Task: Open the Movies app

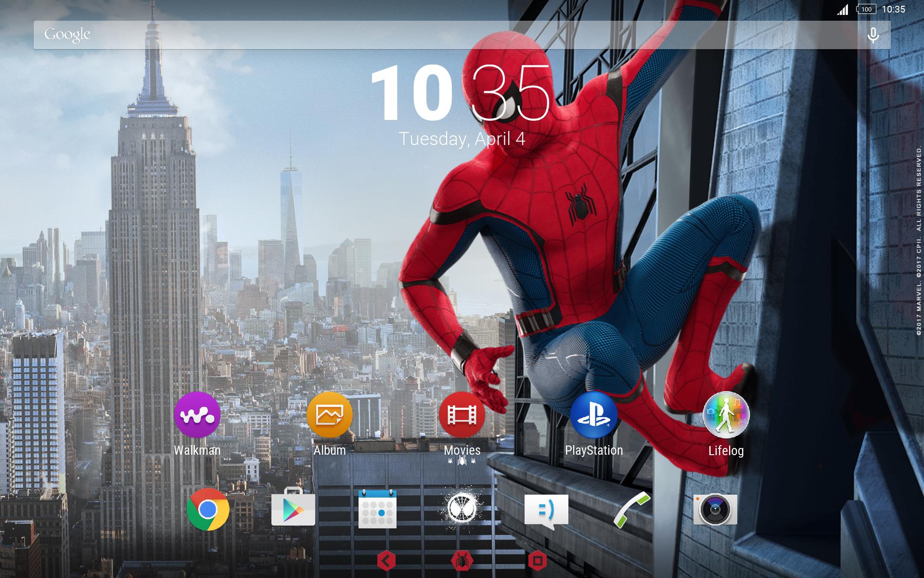Action: (462, 415)
